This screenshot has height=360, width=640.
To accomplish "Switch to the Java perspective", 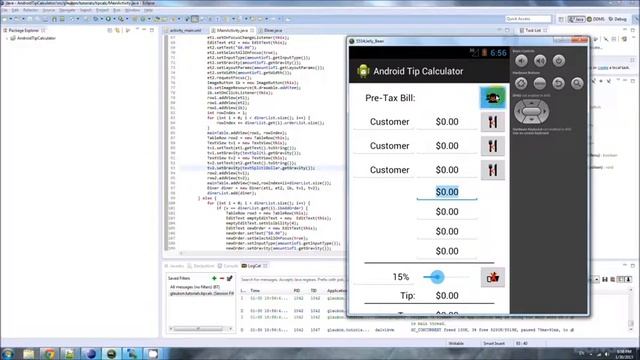I will tap(576, 19).
